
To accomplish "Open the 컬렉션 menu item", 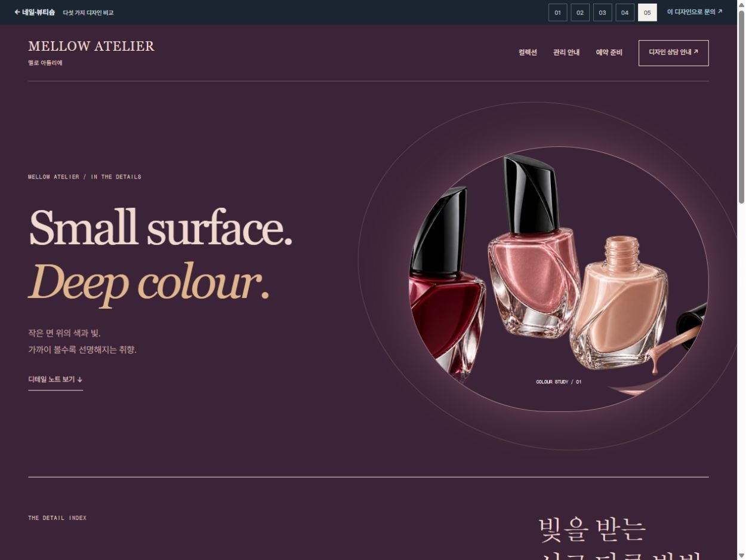I will point(528,53).
